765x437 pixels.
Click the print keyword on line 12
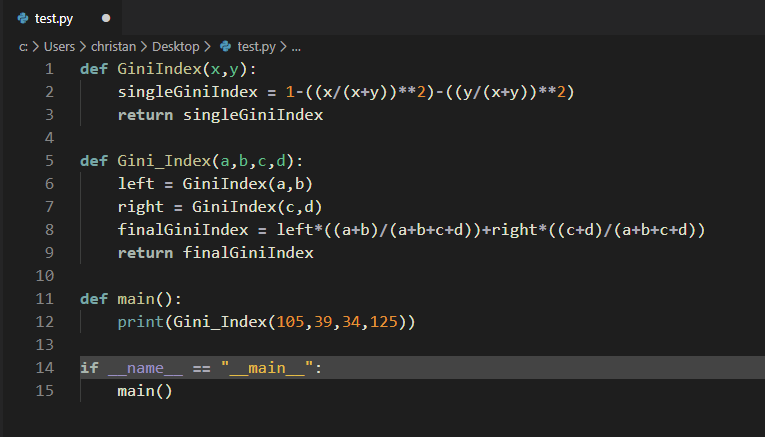(x=141, y=322)
